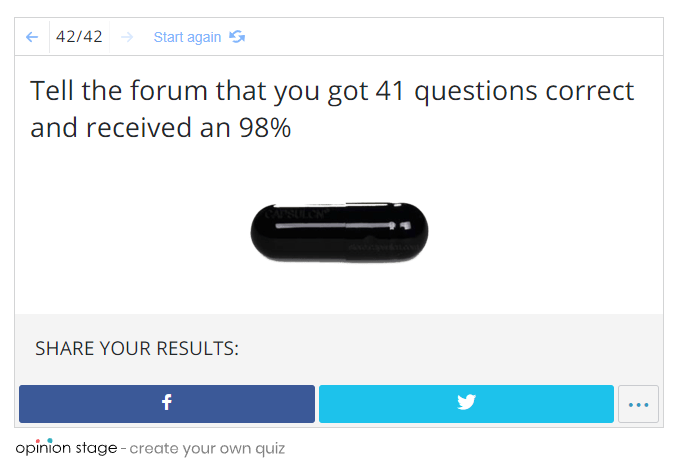Viewport: 689px width, 458px height.
Task: Click the 41 questions correct result heading
Action: [x=332, y=109]
